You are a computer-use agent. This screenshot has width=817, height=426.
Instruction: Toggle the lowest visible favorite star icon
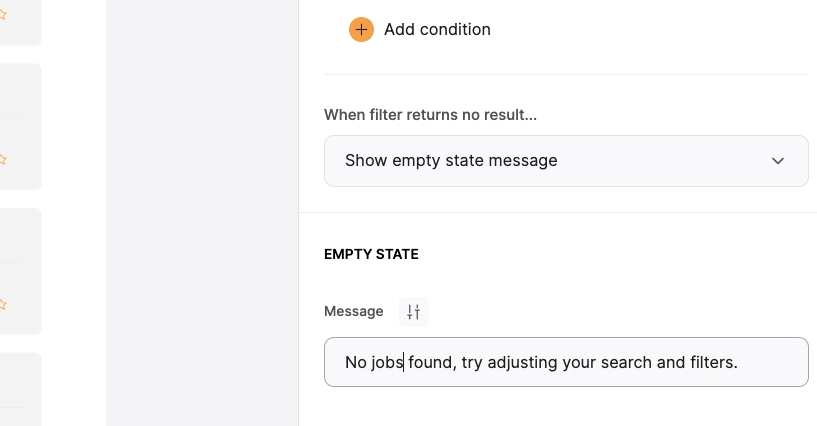(x=3, y=304)
